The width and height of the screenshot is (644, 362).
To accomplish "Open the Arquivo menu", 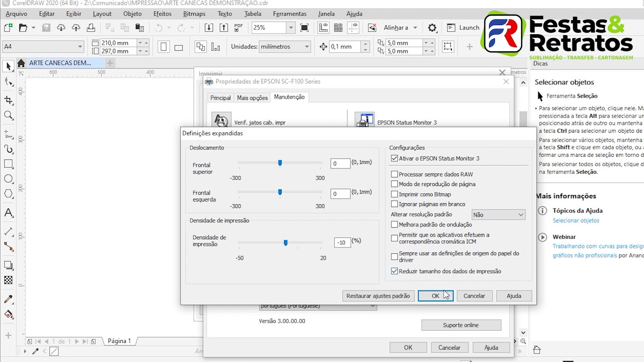I will tap(17, 14).
